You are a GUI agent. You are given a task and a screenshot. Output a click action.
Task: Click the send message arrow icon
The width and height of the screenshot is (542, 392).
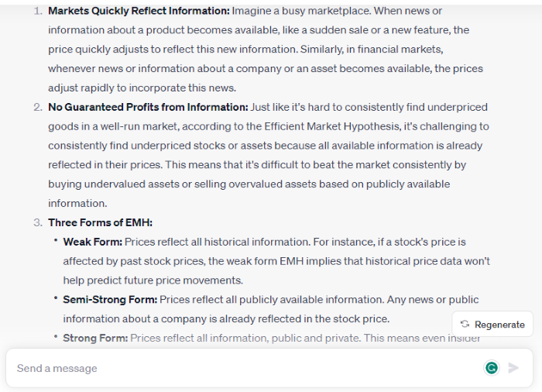[513, 368]
